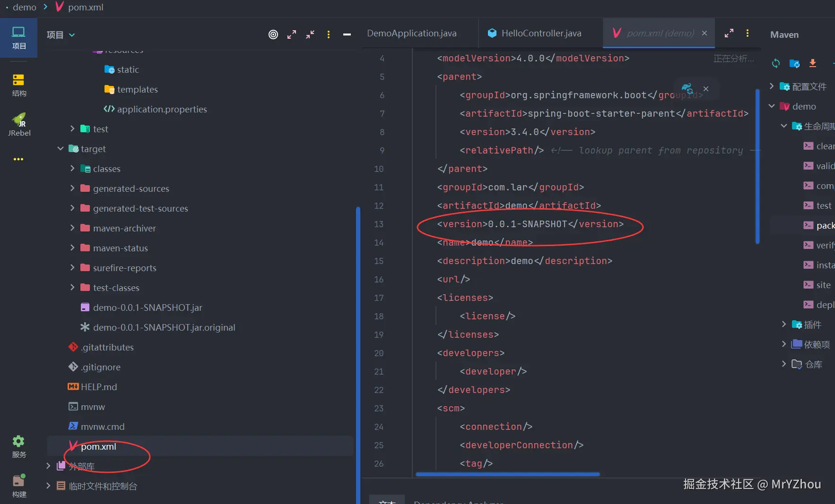Download Maven sources and documentation
The image size is (835, 504).
pos(813,63)
